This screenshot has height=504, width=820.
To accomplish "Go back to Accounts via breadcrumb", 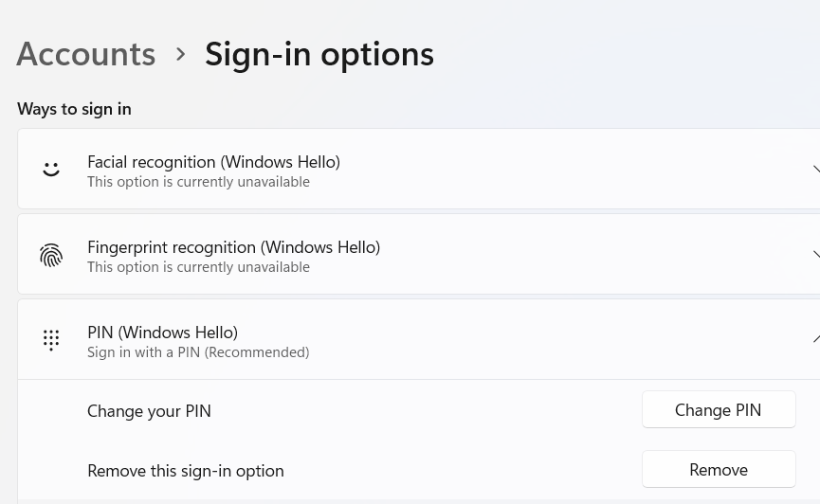I will point(86,54).
